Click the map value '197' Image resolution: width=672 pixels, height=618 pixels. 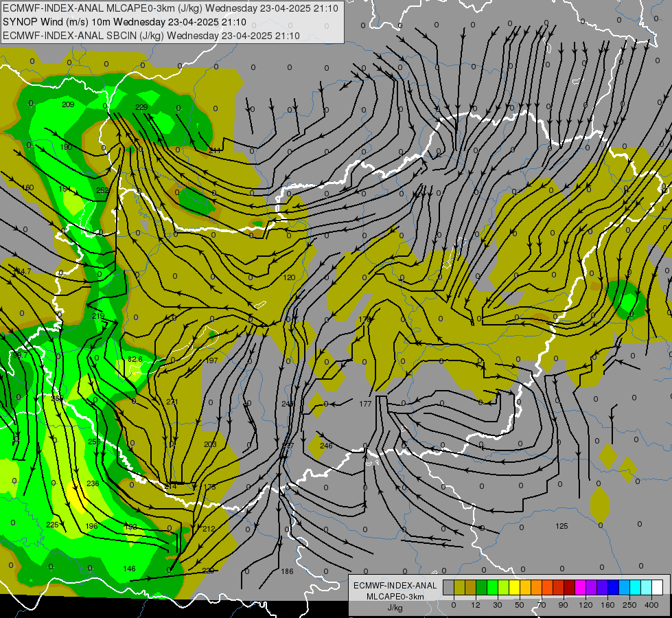[211, 360]
